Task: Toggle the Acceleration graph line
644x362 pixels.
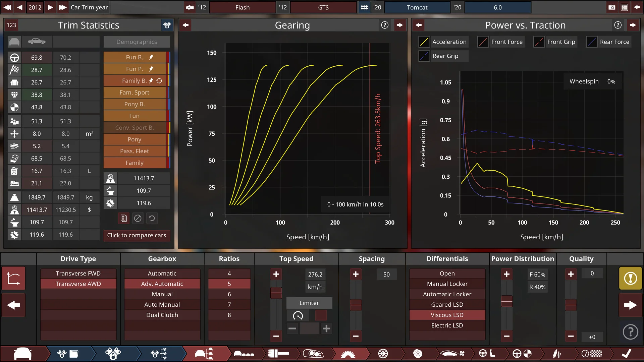Action: point(424,42)
